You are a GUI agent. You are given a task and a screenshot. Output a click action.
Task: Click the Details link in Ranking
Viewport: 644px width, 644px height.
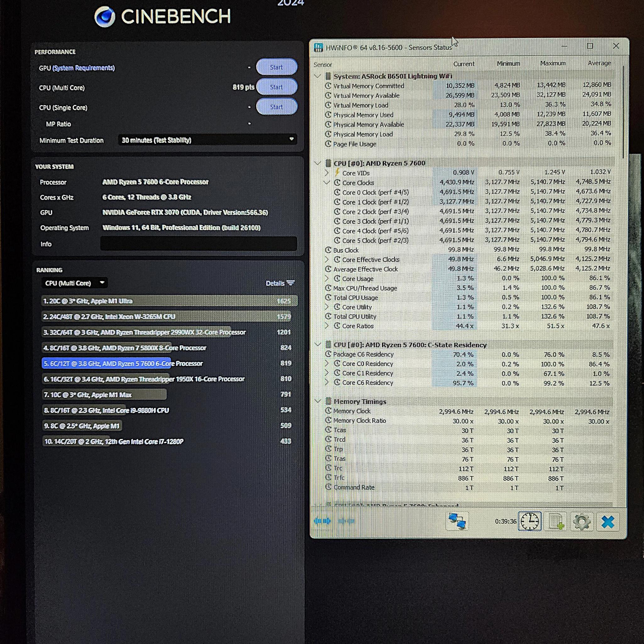(x=275, y=283)
